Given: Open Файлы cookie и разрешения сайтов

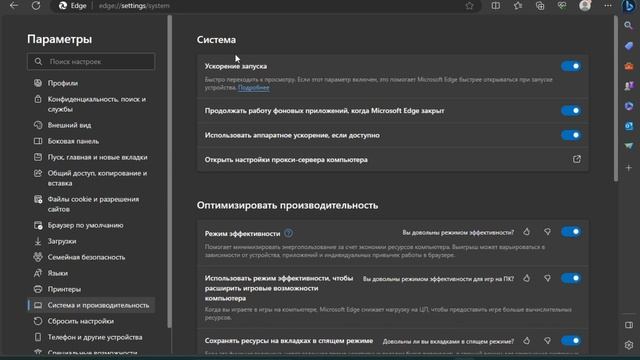Looking at the screenshot, I should point(91,204).
